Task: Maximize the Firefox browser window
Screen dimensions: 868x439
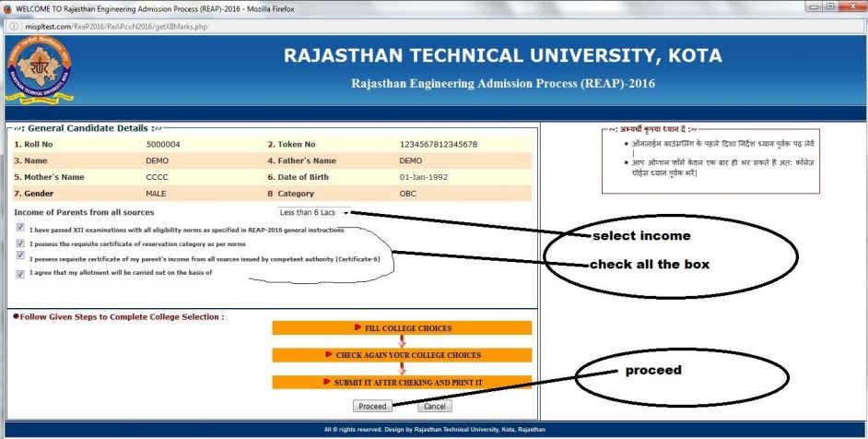Action: pyautogui.click(x=832, y=7)
